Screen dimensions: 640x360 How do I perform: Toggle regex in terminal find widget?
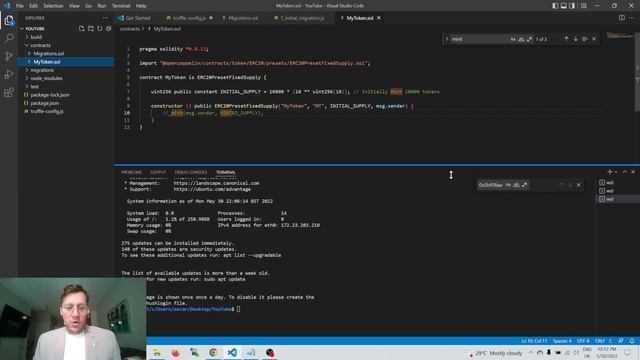[524, 185]
